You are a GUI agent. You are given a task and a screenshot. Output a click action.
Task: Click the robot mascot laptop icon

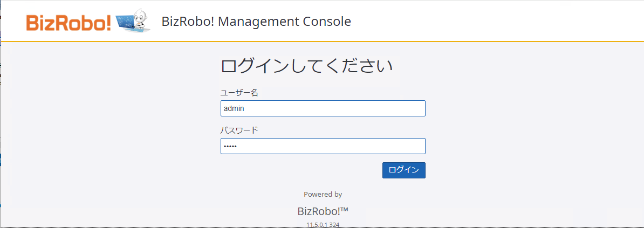[133, 22]
